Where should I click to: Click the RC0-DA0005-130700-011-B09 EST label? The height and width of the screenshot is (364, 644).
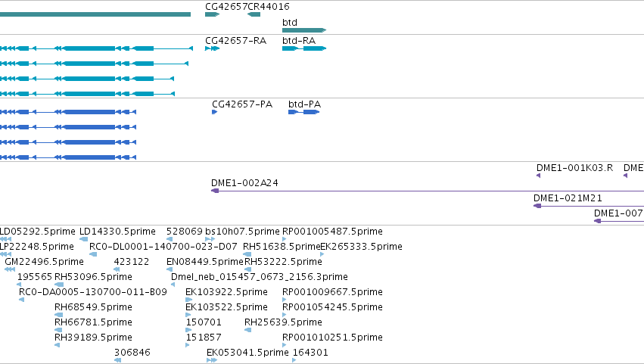click(93, 293)
